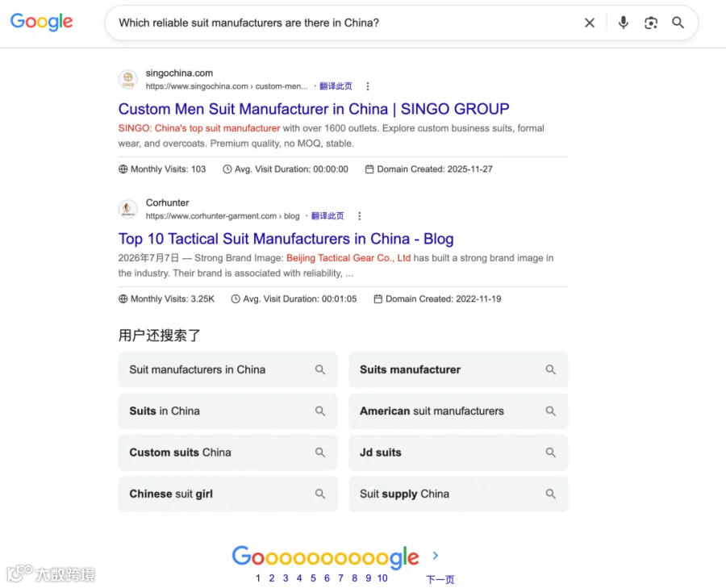This screenshot has width=726, height=588.
Task: Click the 下一页 next page link
Action: 440,579
